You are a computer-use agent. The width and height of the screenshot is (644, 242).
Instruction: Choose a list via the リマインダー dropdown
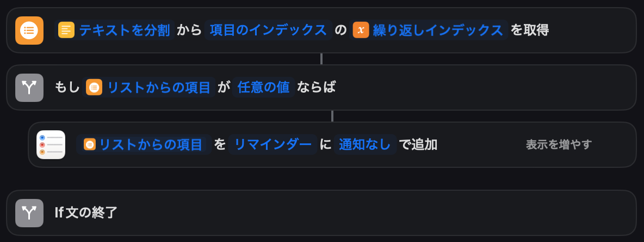tap(273, 144)
